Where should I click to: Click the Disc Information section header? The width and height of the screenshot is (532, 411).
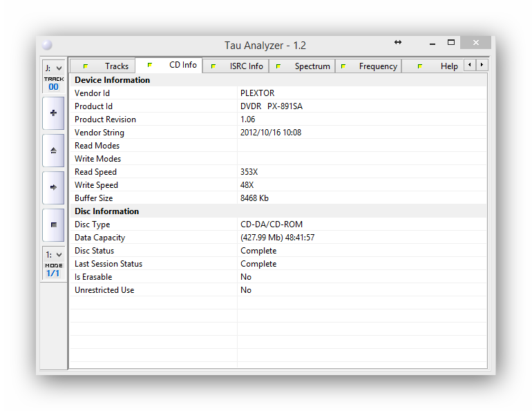(x=107, y=211)
